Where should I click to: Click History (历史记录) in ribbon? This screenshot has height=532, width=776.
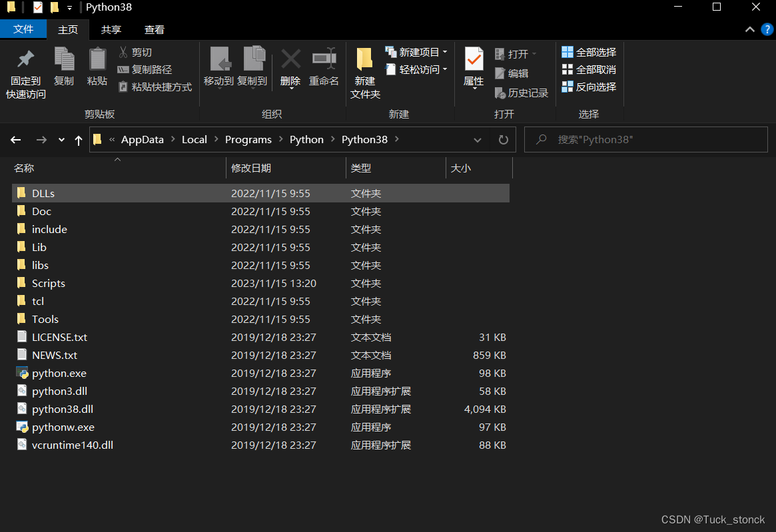click(522, 93)
